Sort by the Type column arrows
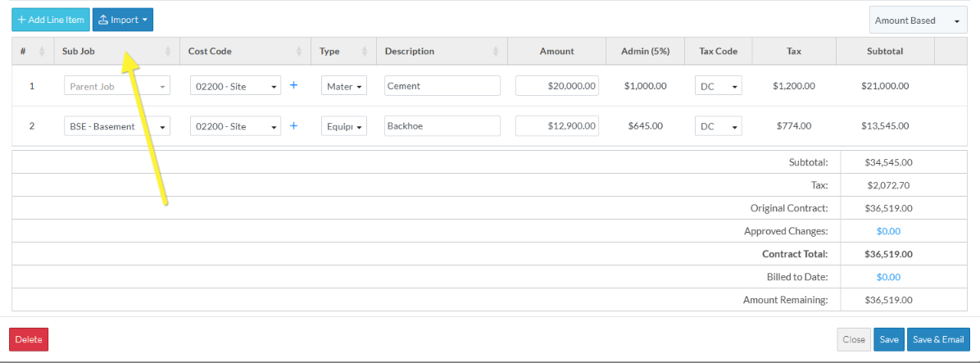Screen dimensions: 980x363 click(x=367, y=51)
